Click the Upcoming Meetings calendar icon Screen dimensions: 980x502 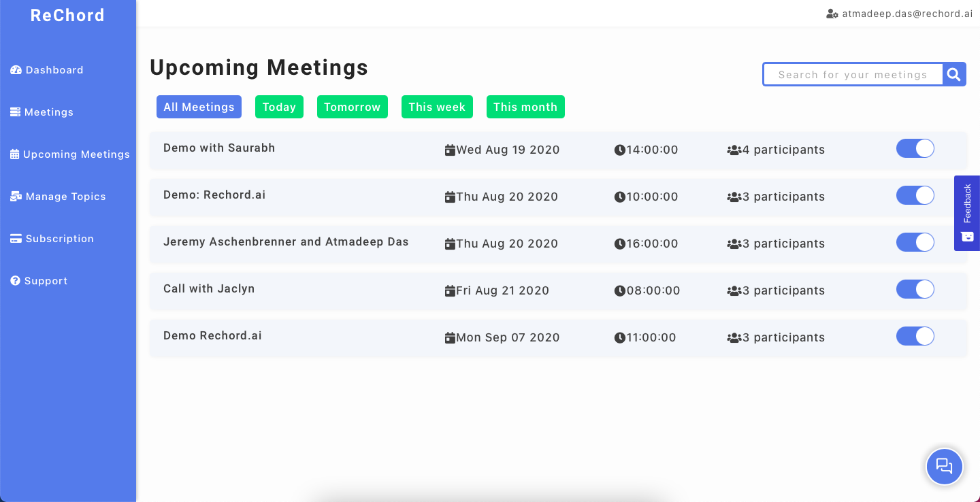pyautogui.click(x=15, y=154)
